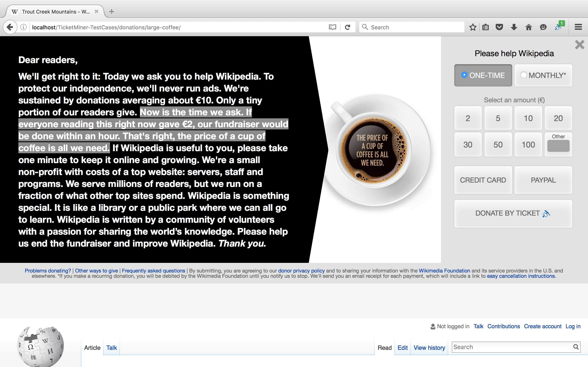The width and height of the screenshot is (588, 367).
Task: Open the Pocket shield icon
Action: pyautogui.click(x=499, y=27)
